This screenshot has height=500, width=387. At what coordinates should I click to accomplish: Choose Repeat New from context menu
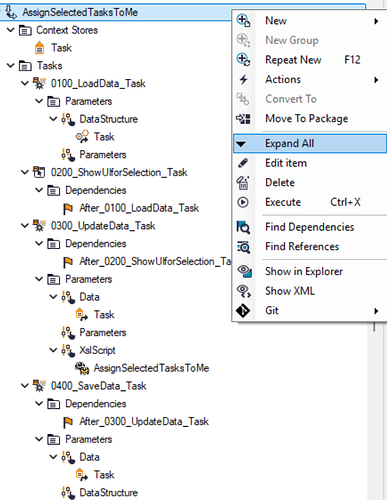point(310,60)
